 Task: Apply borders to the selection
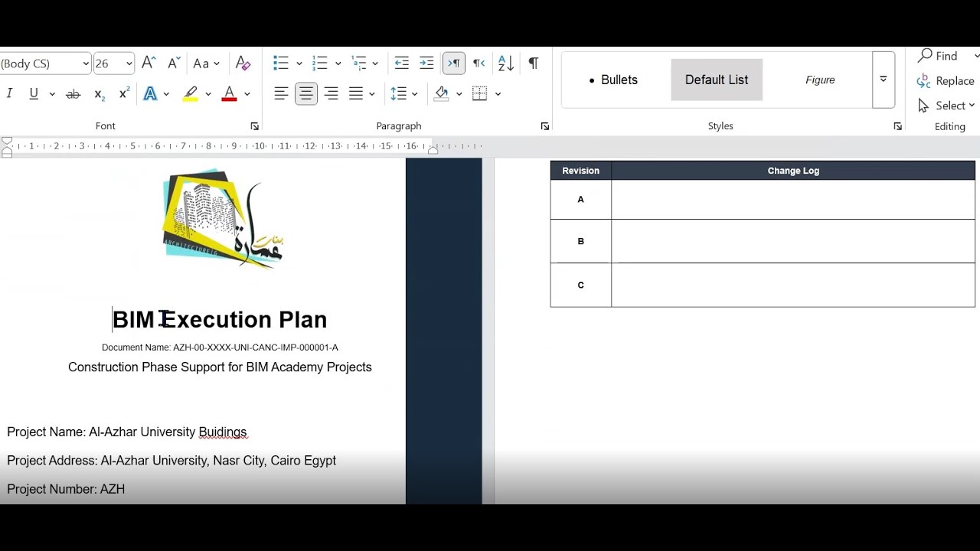pos(480,93)
